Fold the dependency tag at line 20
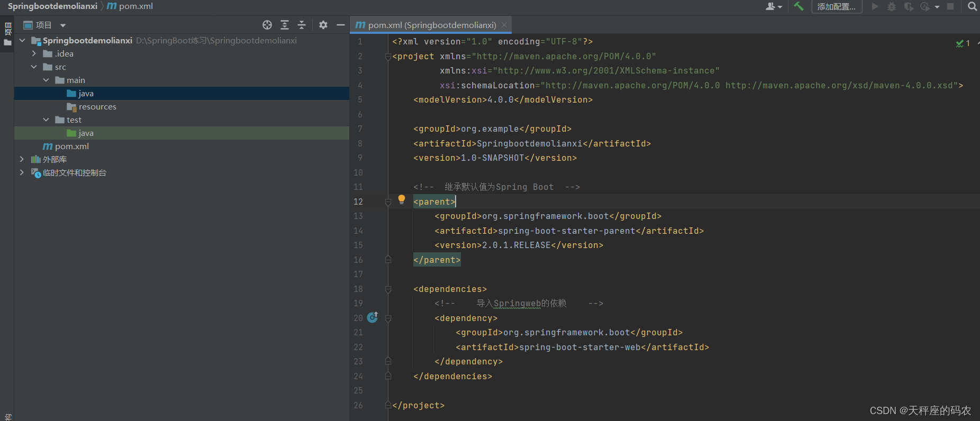 388,318
